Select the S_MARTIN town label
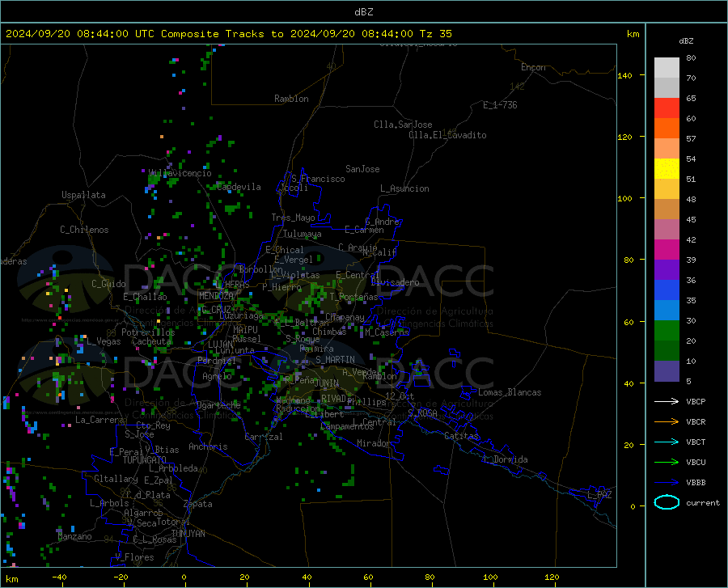 pyautogui.click(x=335, y=360)
